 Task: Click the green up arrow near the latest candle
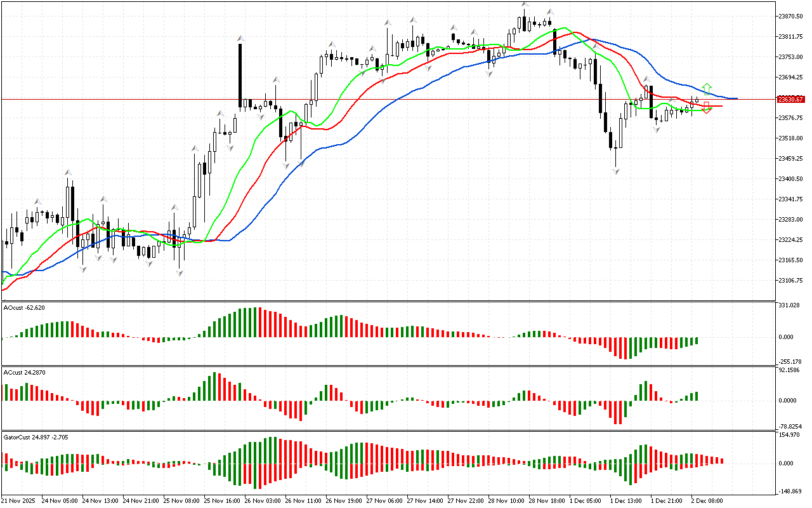point(707,89)
